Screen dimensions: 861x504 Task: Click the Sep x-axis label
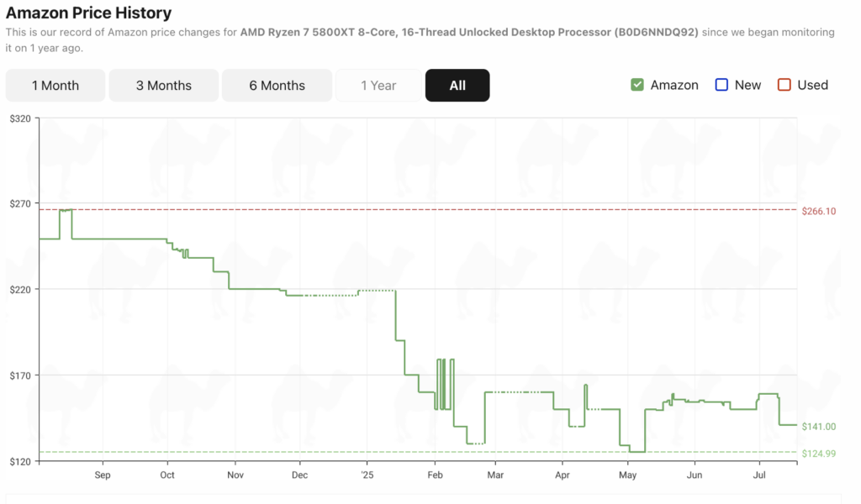click(x=102, y=475)
